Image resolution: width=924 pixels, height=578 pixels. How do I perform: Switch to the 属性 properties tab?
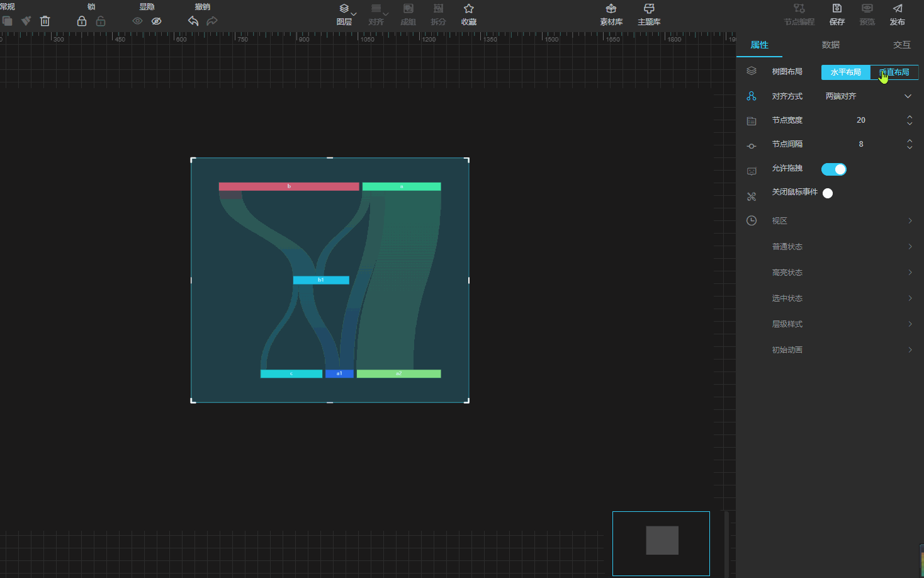(759, 45)
